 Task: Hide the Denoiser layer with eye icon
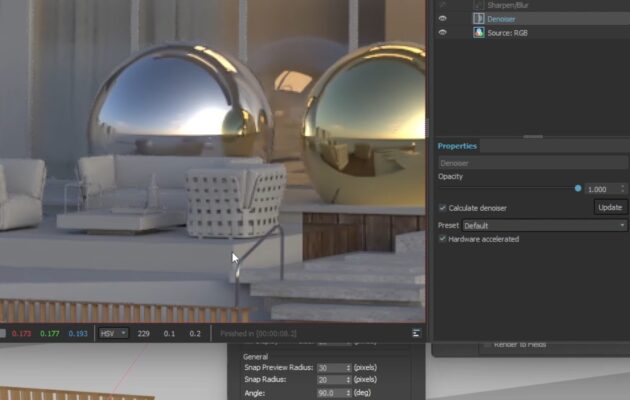[444, 19]
